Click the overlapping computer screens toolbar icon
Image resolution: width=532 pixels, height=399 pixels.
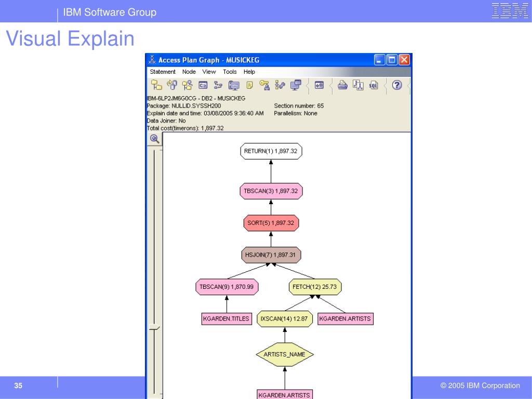296,85
